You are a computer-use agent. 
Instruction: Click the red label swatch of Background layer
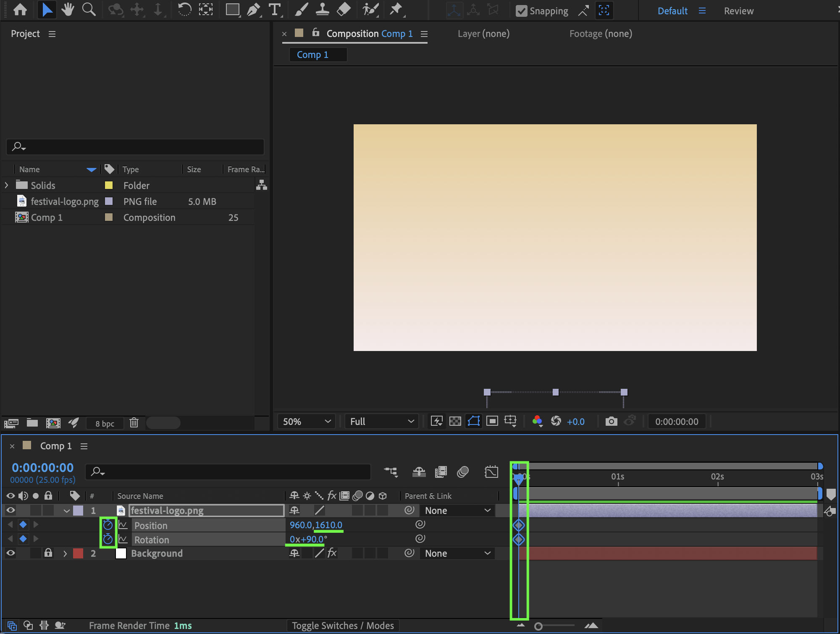[x=78, y=553]
